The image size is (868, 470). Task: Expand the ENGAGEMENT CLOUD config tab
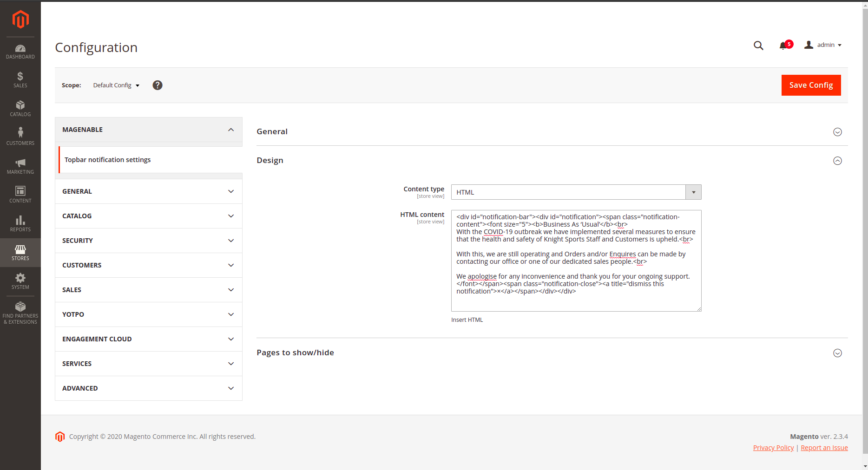[x=149, y=339]
